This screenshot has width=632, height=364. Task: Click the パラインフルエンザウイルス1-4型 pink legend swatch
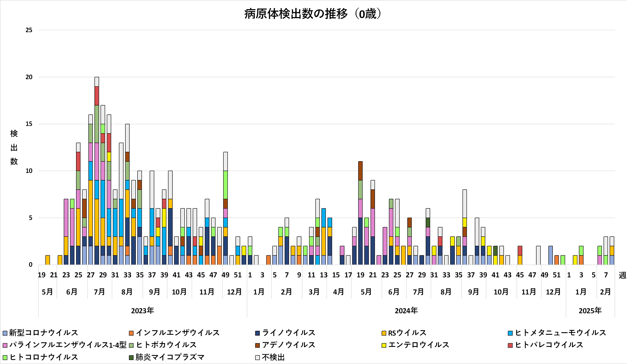(5, 345)
